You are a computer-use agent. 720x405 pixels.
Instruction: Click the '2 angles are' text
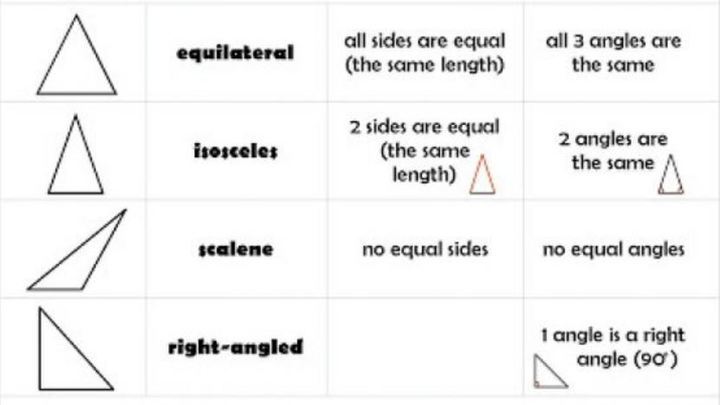(613, 140)
